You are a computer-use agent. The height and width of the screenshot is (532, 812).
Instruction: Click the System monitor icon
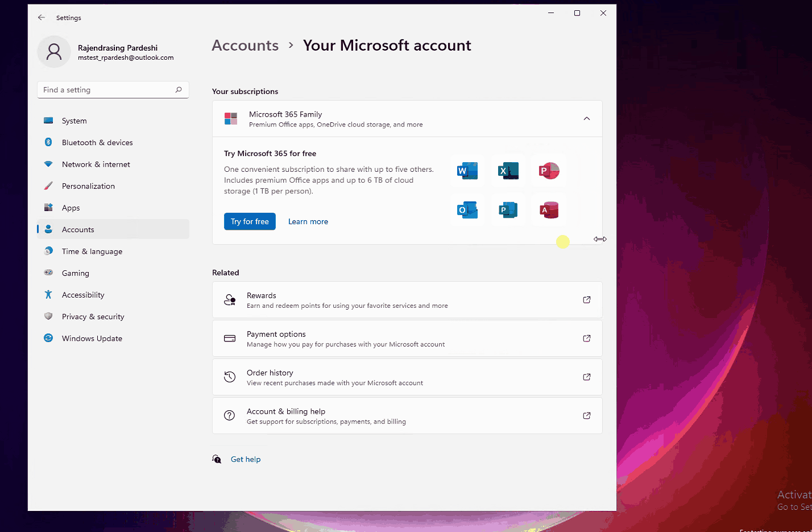click(48, 121)
